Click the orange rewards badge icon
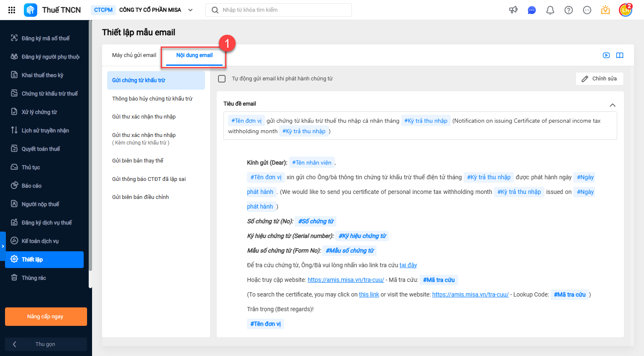This screenshot has width=644, height=356. (606, 10)
